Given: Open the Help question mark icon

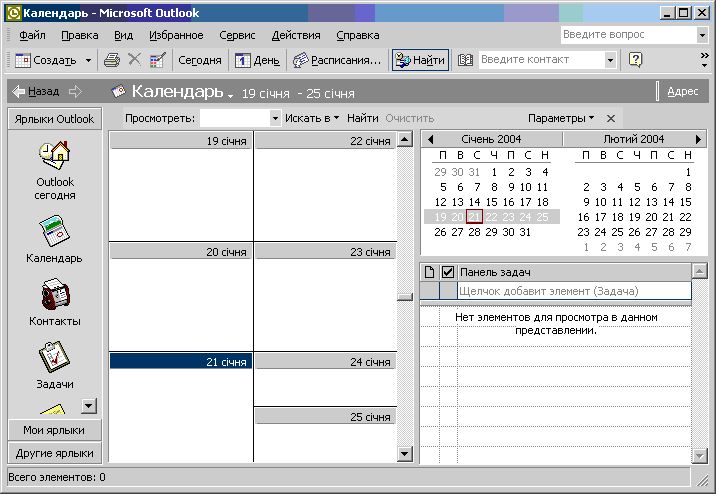Looking at the screenshot, I should point(635,60).
